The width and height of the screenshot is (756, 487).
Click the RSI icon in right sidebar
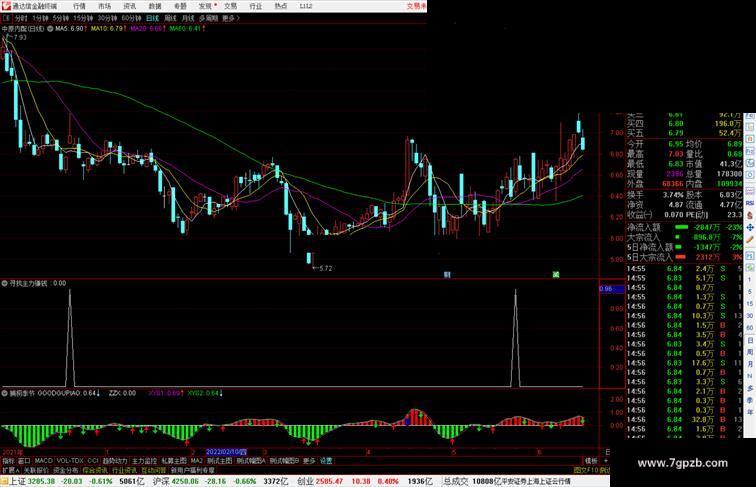(750, 203)
